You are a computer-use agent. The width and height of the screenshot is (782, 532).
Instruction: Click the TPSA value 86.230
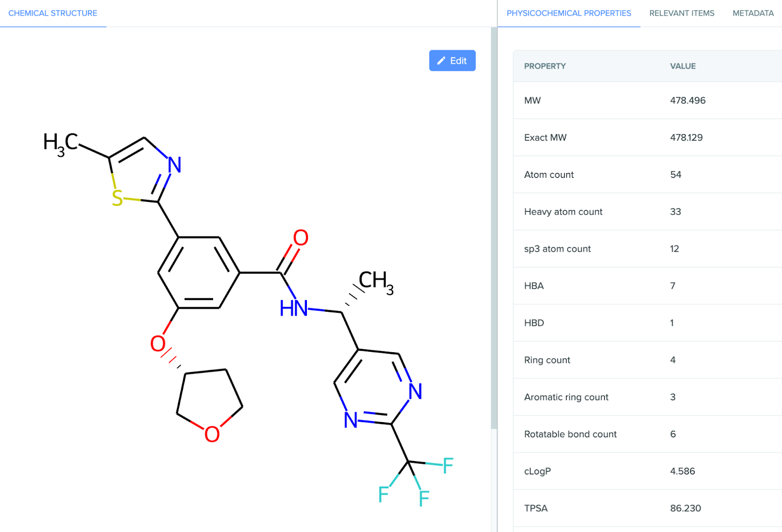click(685, 508)
